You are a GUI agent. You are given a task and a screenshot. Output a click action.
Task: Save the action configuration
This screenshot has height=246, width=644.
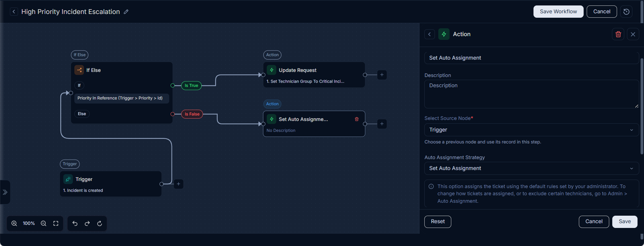click(x=625, y=221)
